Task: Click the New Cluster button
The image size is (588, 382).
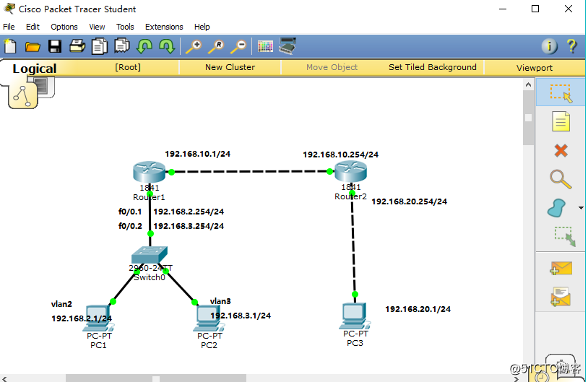Action: tap(230, 67)
